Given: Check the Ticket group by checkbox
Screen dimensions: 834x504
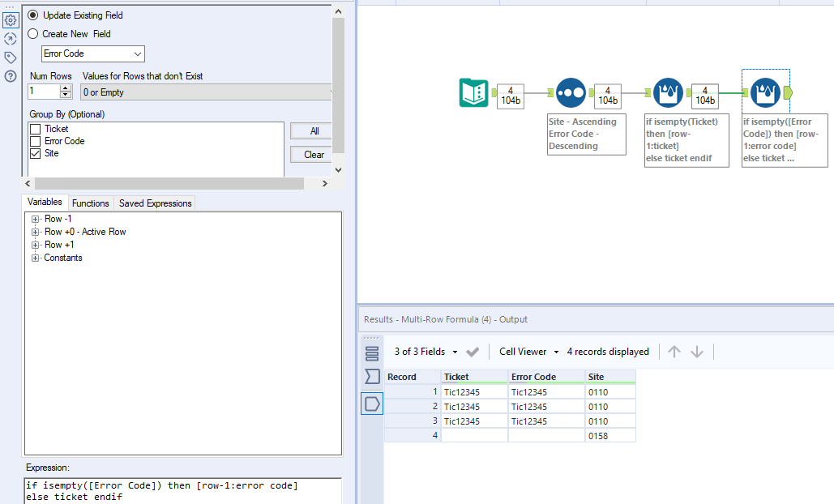Looking at the screenshot, I should [35, 129].
